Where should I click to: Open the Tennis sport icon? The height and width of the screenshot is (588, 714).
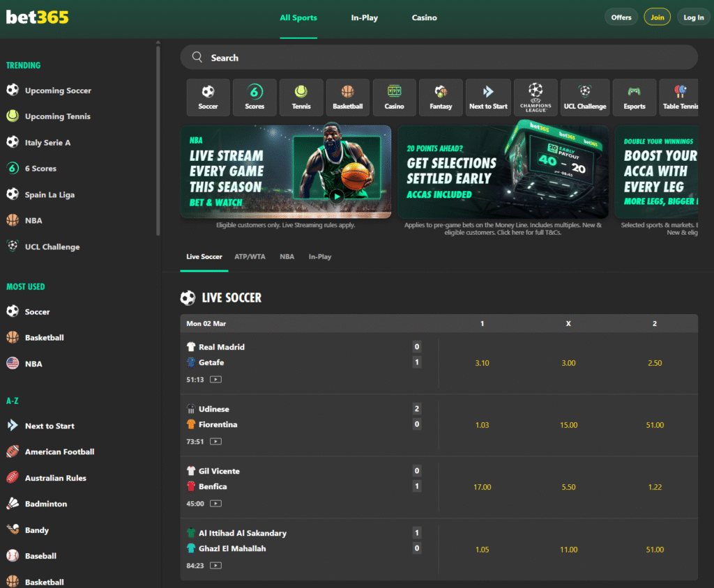click(301, 97)
